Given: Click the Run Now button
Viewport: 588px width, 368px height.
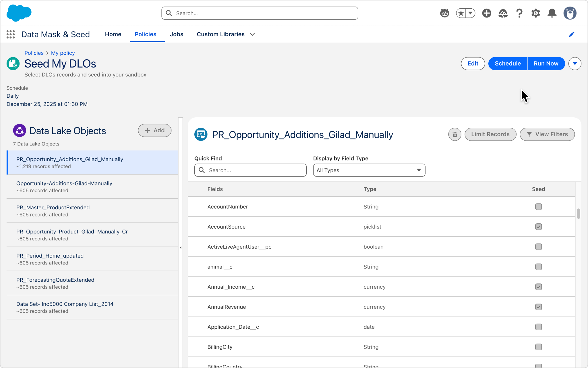Looking at the screenshot, I should 546,64.
